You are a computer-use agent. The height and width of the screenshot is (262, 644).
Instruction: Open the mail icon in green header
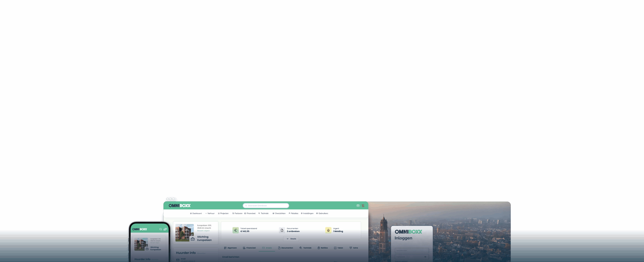(358, 206)
